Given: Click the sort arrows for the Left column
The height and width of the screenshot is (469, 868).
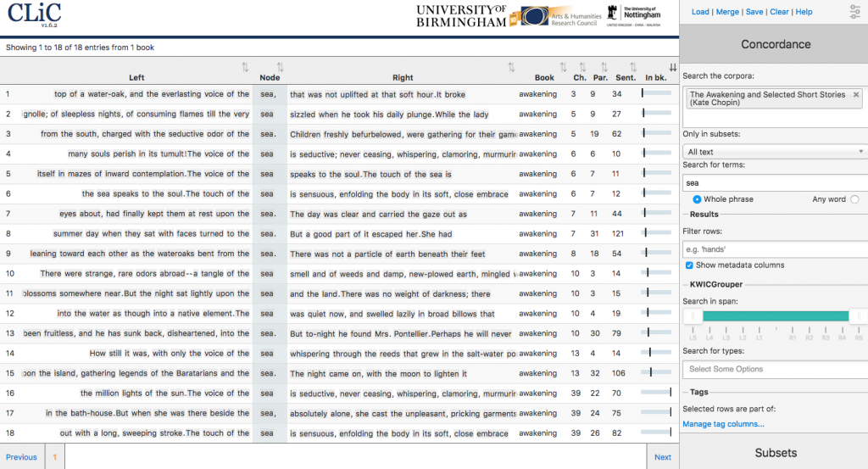Looking at the screenshot, I should (x=246, y=67).
